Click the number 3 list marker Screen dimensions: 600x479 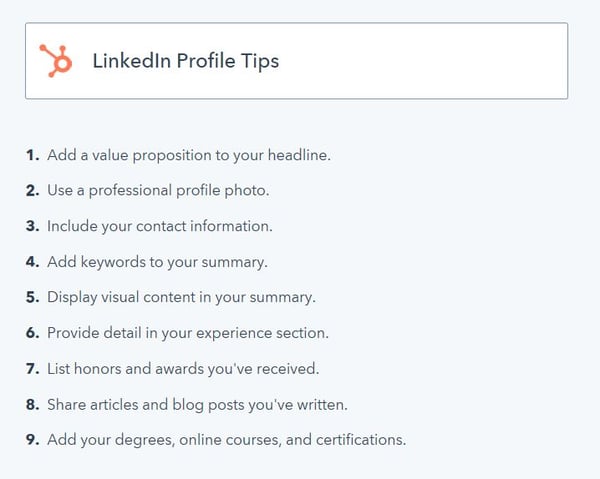33,226
